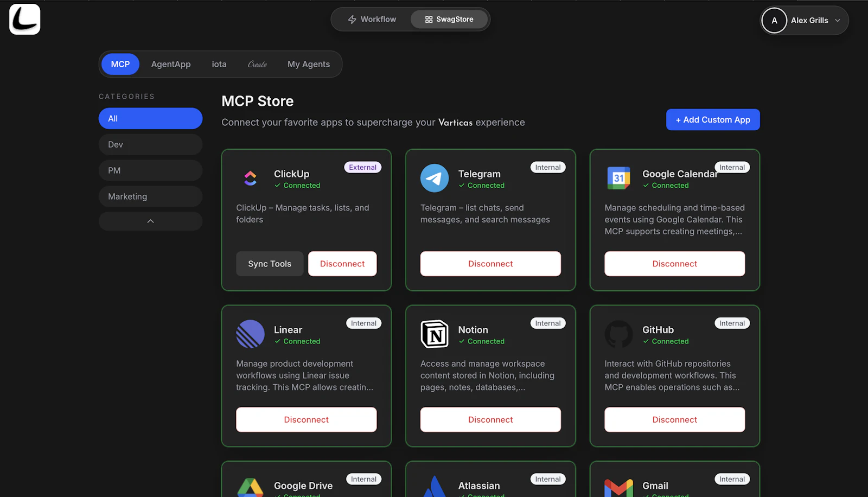Click the Internal badge on the Telegram card
Screen dimensions: 868x497
point(548,167)
